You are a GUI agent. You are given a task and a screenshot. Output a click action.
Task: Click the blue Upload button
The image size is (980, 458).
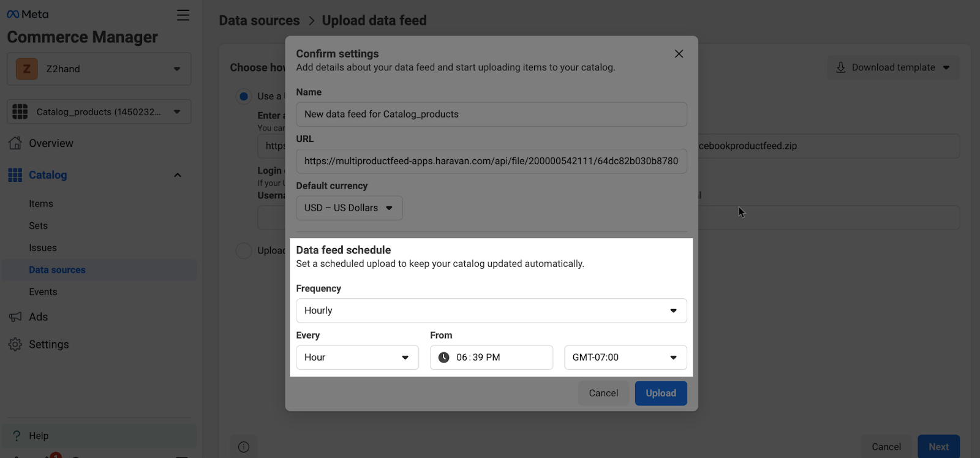(x=660, y=393)
